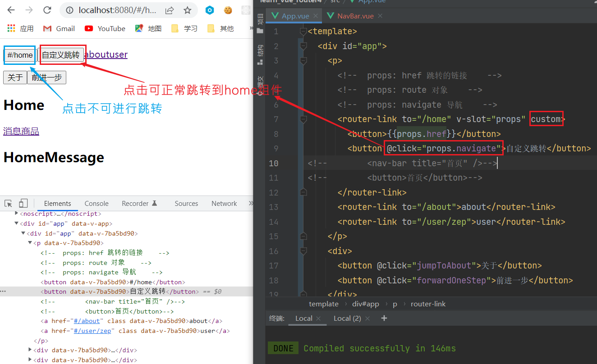Click the #/home button on page
Viewport: 597px width, 364px height.
tap(20, 55)
